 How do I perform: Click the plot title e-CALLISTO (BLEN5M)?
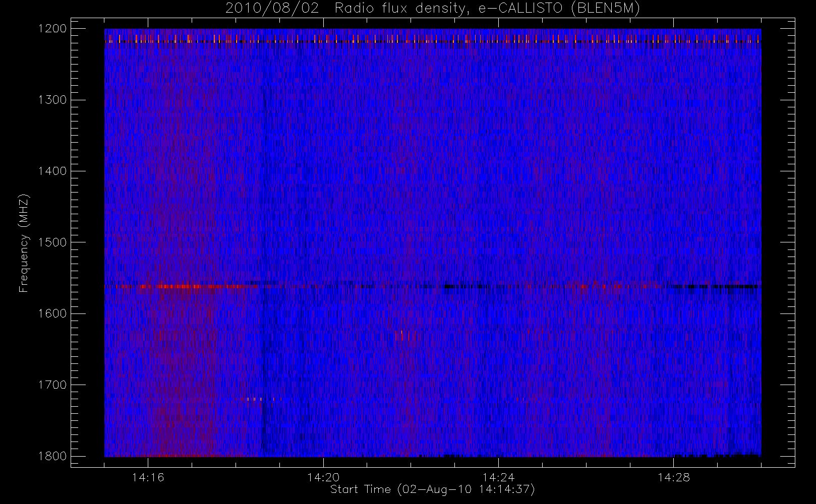click(559, 9)
